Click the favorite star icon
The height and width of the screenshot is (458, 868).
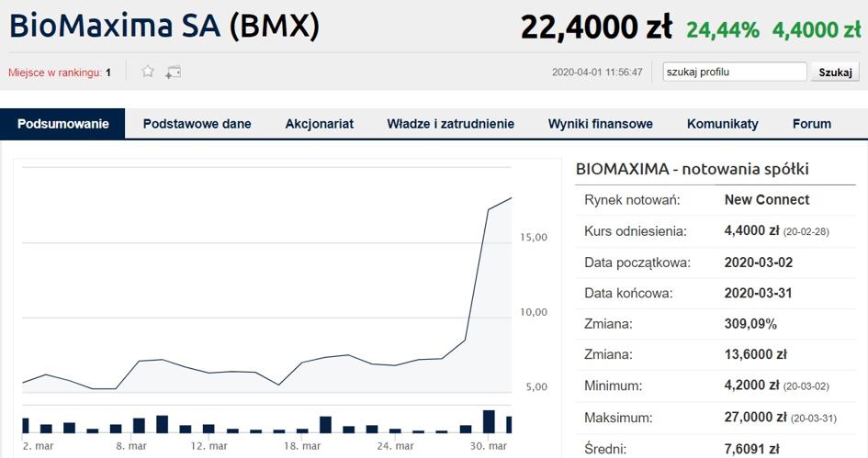[148, 72]
